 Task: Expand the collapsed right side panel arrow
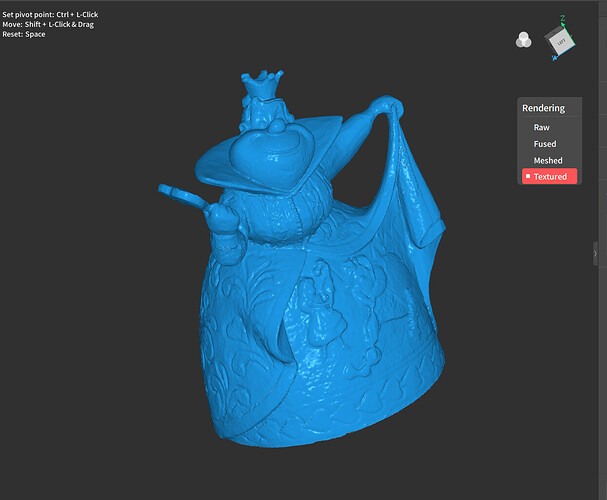(595, 254)
